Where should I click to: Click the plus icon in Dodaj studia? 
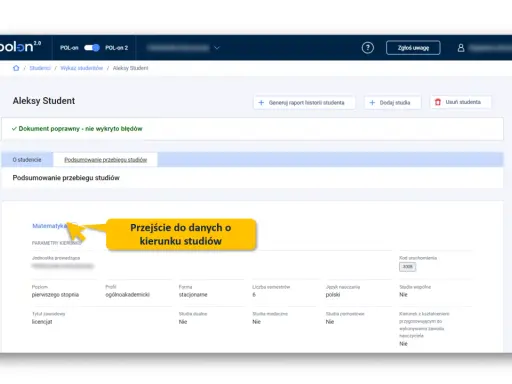tap(372, 103)
